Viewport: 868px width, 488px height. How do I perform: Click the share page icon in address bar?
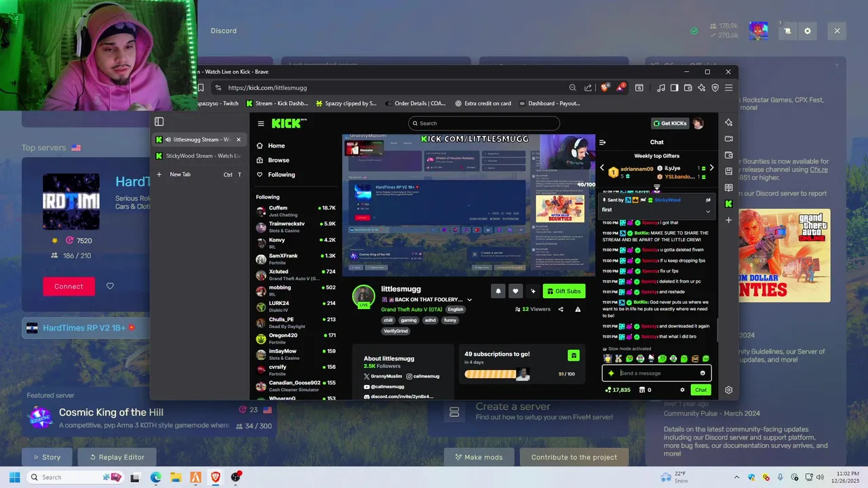click(588, 87)
